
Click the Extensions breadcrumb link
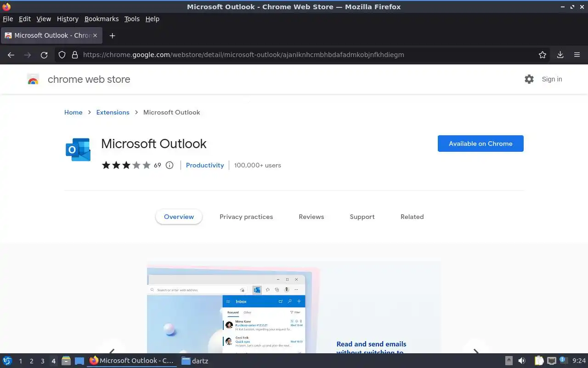(113, 112)
